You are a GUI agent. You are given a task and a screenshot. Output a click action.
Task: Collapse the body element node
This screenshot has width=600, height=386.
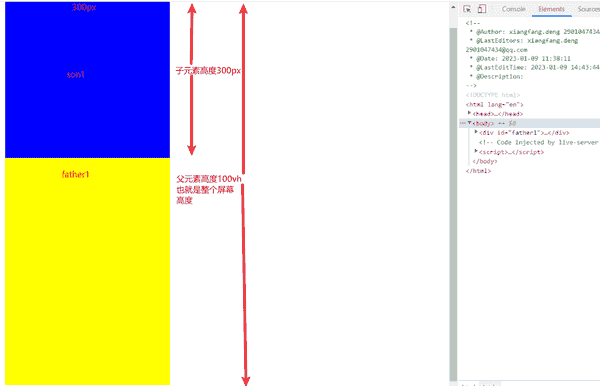470,123
